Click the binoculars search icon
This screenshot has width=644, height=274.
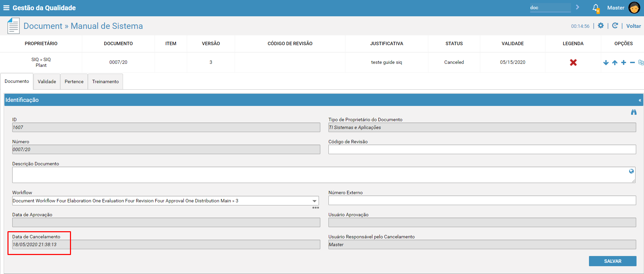(x=634, y=112)
